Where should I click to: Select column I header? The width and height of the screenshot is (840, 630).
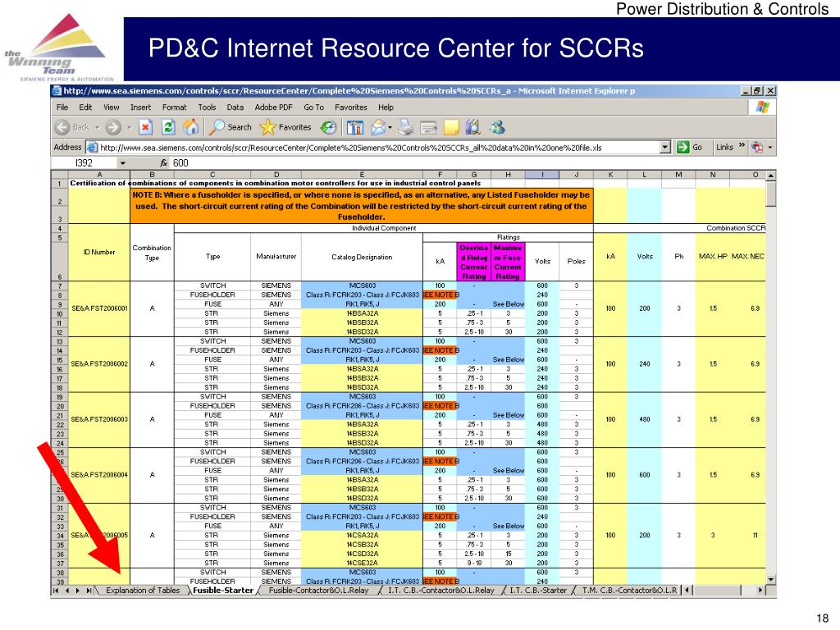[x=542, y=175]
